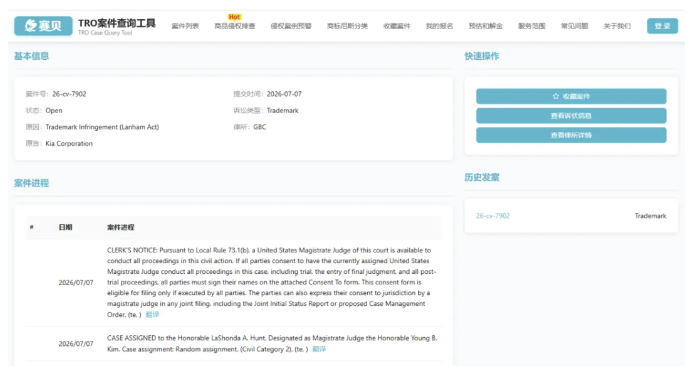Open 商品侵权排查 with Hot badge
This screenshot has height=378, width=698.
pos(235,26)
